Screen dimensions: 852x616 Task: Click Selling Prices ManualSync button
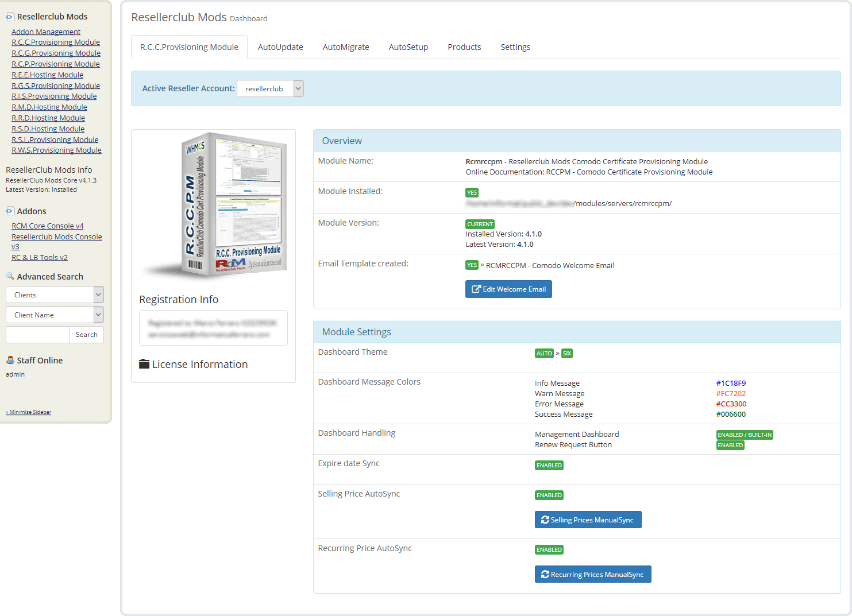coord(588,520)
